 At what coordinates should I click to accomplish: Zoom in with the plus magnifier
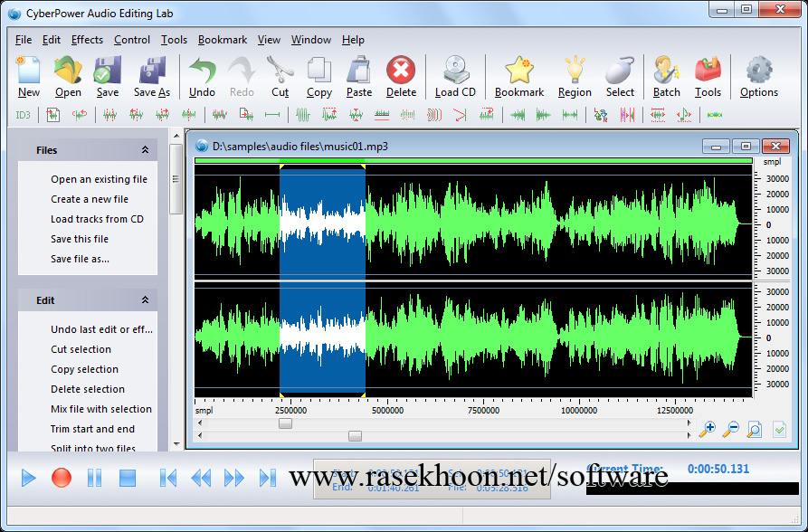click(x=707, y=429)
